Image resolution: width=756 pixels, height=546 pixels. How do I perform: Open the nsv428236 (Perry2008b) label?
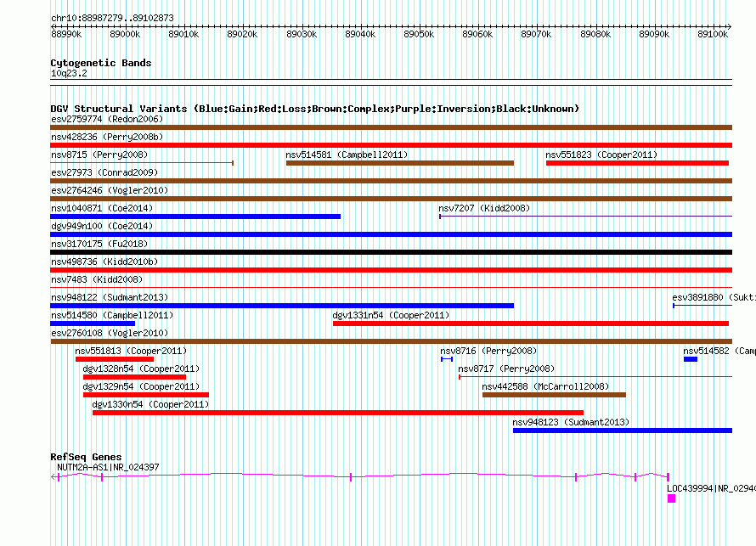coord(107,137)
